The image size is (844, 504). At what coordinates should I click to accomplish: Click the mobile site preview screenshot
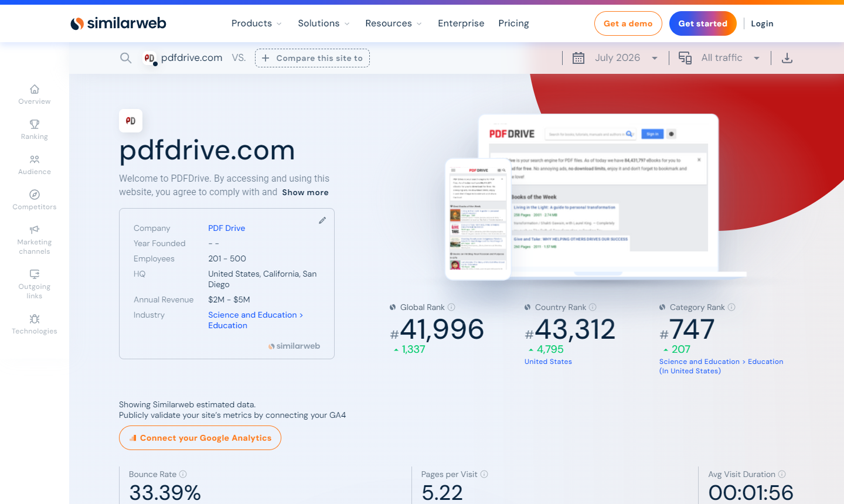pos(478,219)
